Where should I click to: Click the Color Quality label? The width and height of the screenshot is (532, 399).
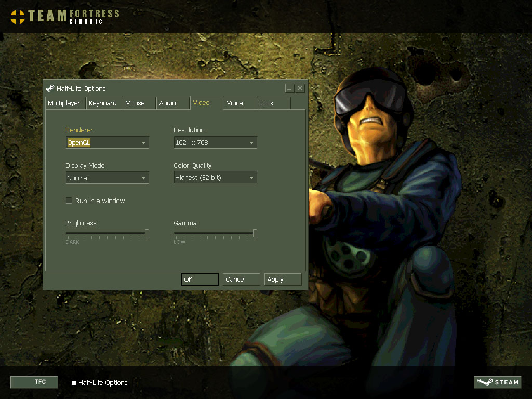click(193, 166)
